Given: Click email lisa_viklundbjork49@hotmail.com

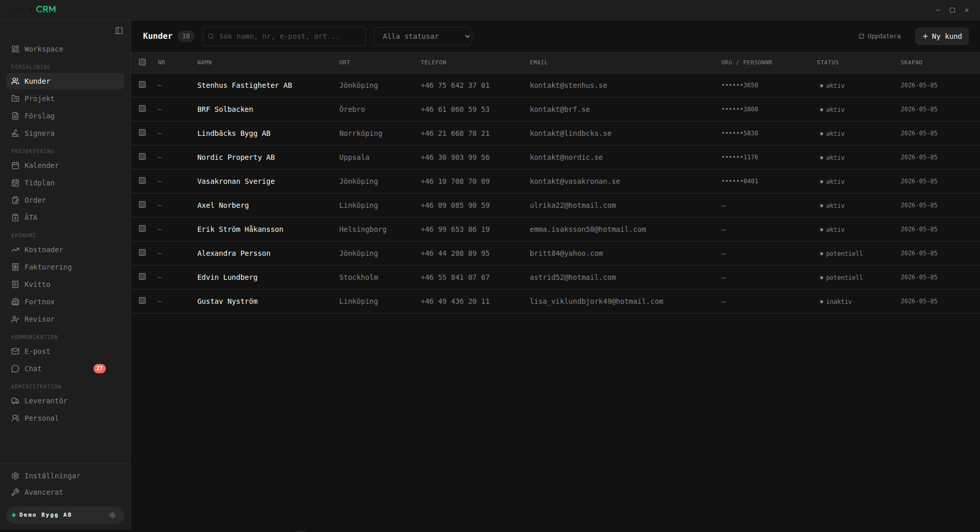Looking at the screenshot, I should pyautogui.click(x=596, y=301).
